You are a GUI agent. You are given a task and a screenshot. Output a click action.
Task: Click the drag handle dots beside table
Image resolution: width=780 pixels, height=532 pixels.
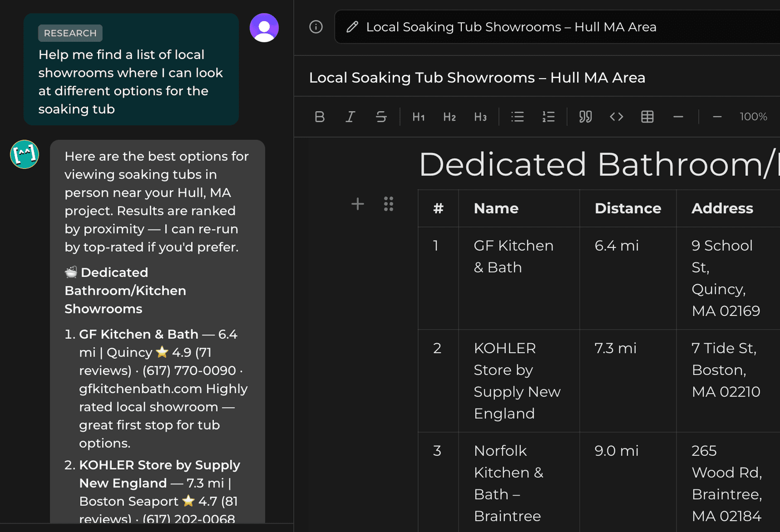pos(389,204)
